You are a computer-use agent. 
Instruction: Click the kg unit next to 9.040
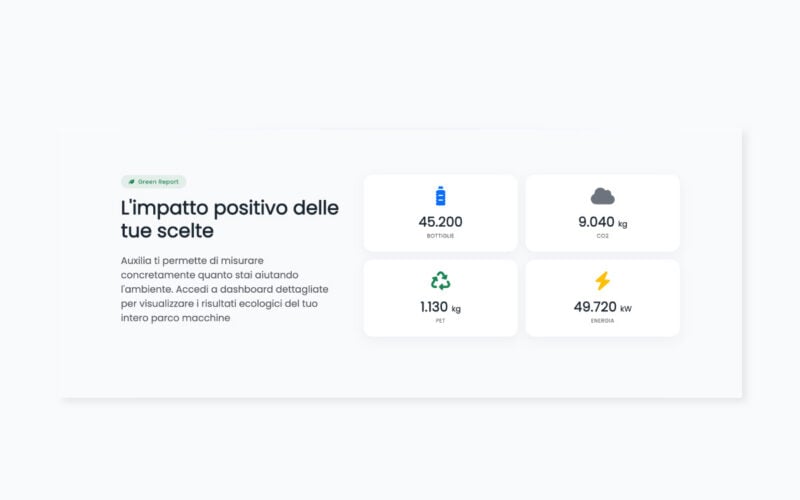tap(623, 224)
